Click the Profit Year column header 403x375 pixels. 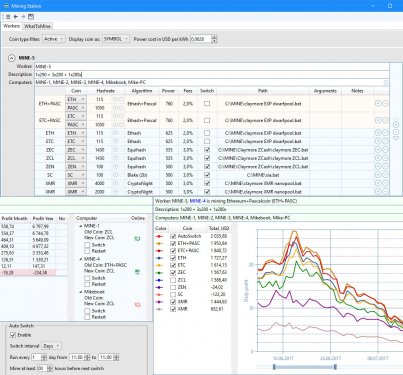point(43,218)
